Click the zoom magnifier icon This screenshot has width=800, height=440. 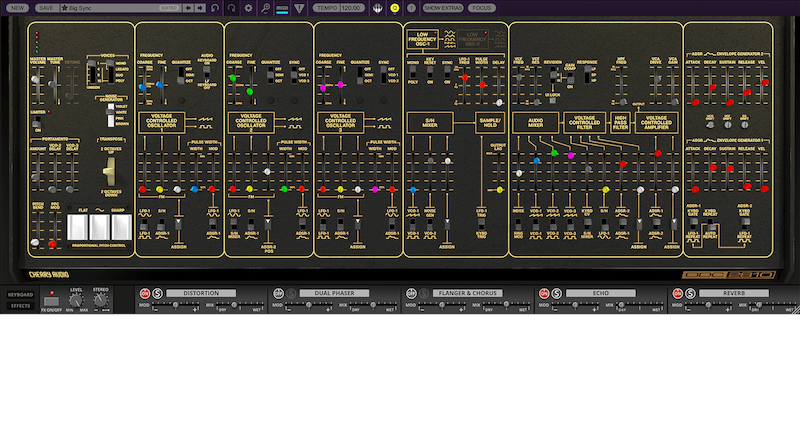[x=265, y=8]
